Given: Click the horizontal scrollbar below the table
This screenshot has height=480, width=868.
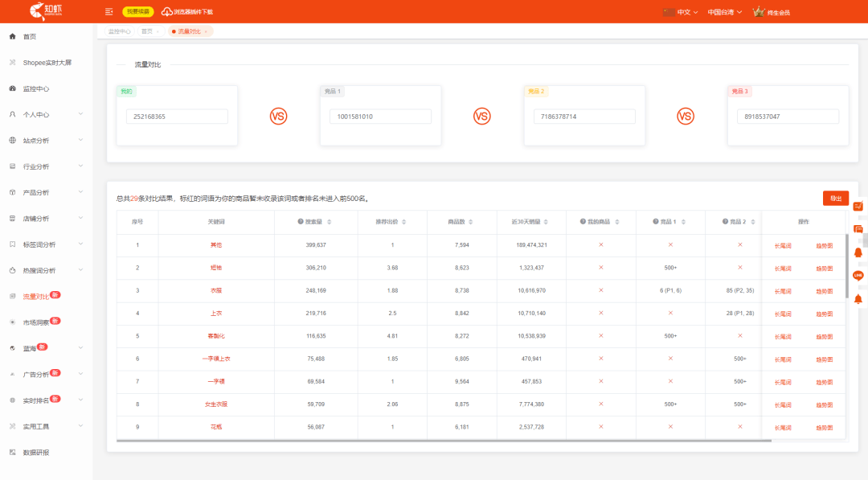Looking at the screenshot, I should click(444, 441).
